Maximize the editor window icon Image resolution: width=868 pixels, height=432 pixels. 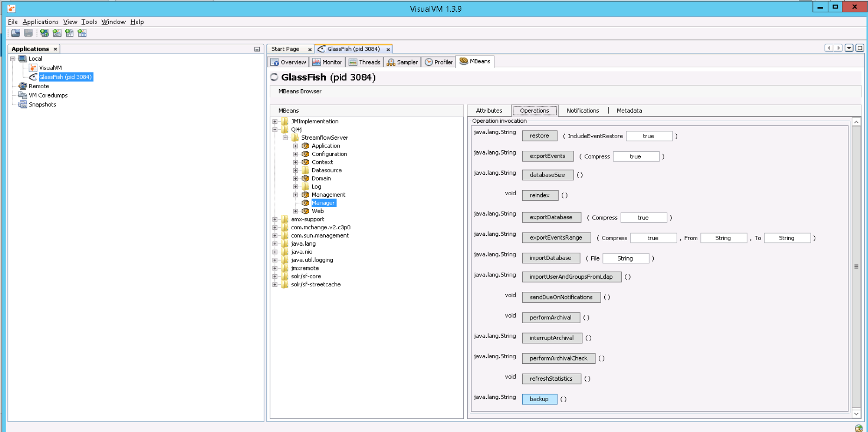[860, 48]
